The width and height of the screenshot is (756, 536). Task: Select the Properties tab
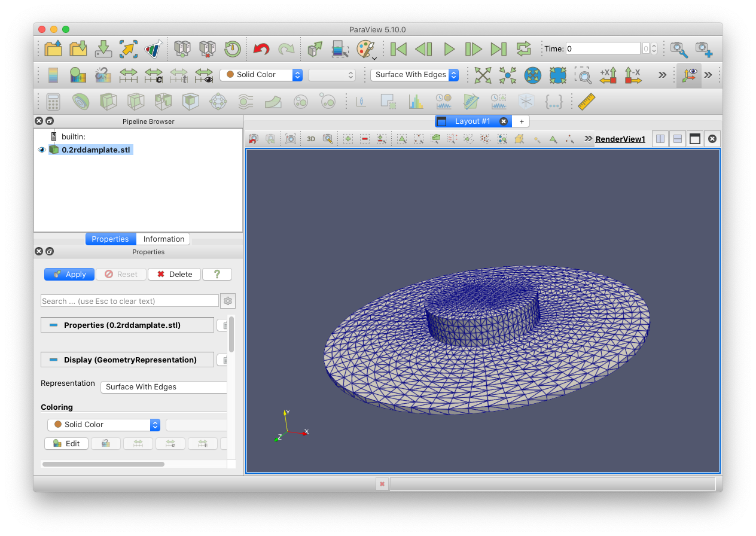110,239
